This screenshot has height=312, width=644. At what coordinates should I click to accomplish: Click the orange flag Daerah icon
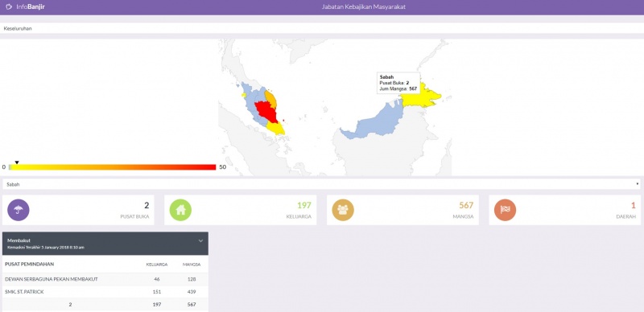coord(506,210)
